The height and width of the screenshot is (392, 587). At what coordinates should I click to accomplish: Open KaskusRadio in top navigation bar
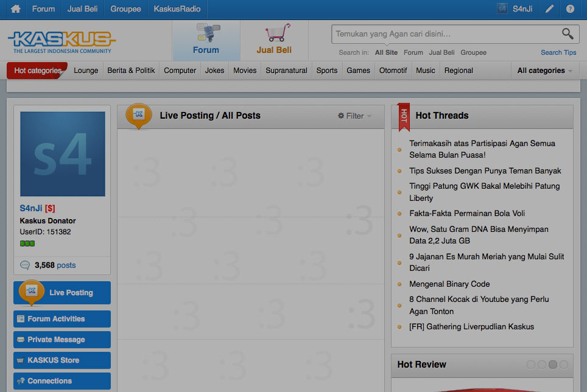pos(177,9)
